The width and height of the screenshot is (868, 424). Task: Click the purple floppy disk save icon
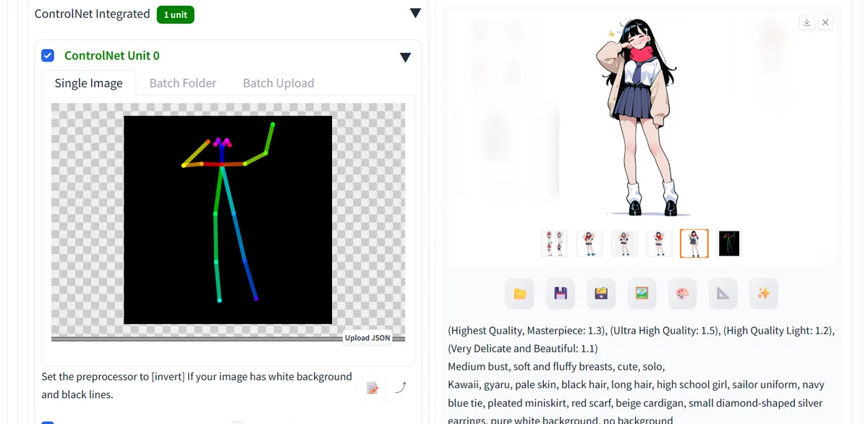pyautogui.click(x=560, y=293)
